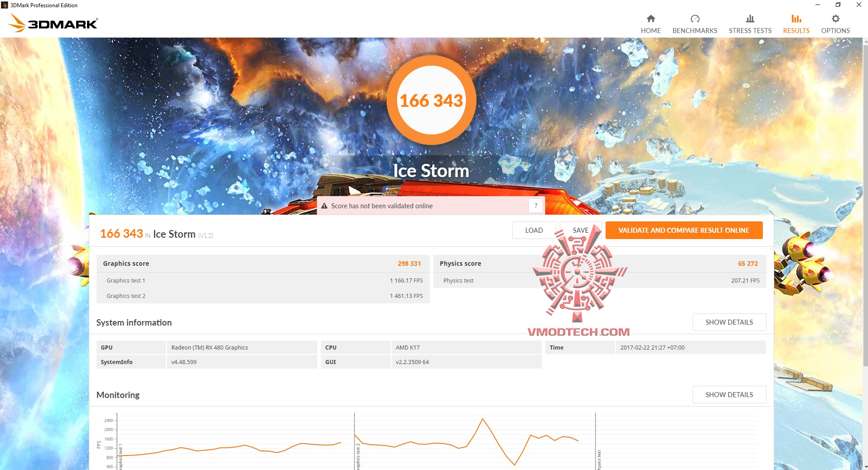Close the 3DMark window
Image resolution: width=868 pixels, height=470 pixels.
(858, 5)
